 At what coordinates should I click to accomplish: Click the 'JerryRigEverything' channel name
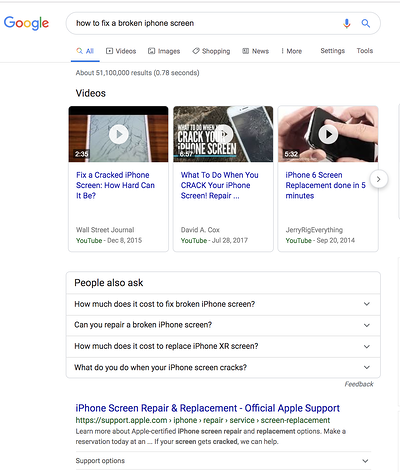coord(314,230)
